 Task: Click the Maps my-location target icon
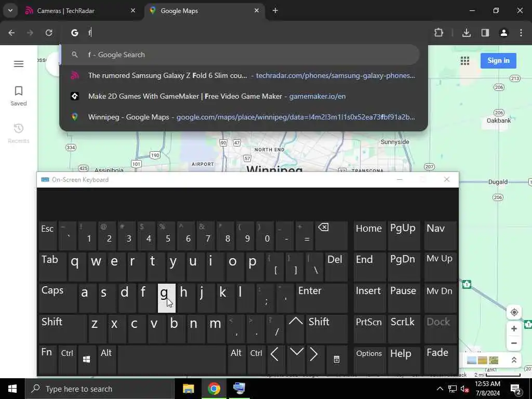click(x=514, y=312)
